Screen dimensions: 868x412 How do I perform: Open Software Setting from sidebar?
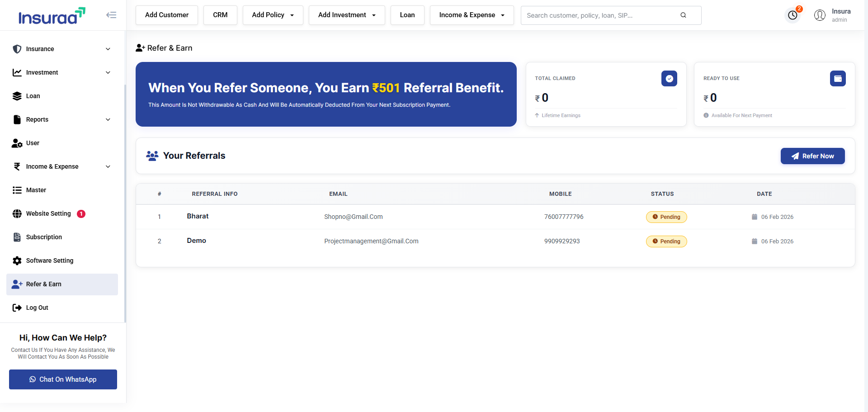[x=62, y=260]
